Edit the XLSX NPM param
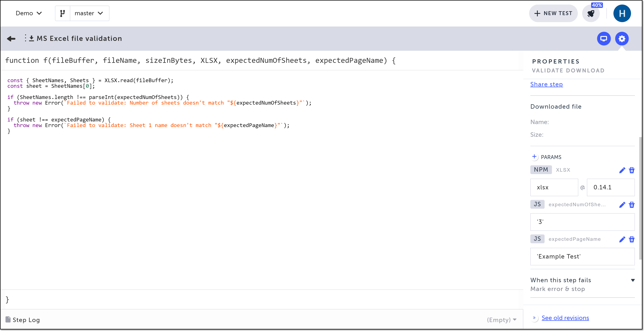 click(x=622, y=170)
